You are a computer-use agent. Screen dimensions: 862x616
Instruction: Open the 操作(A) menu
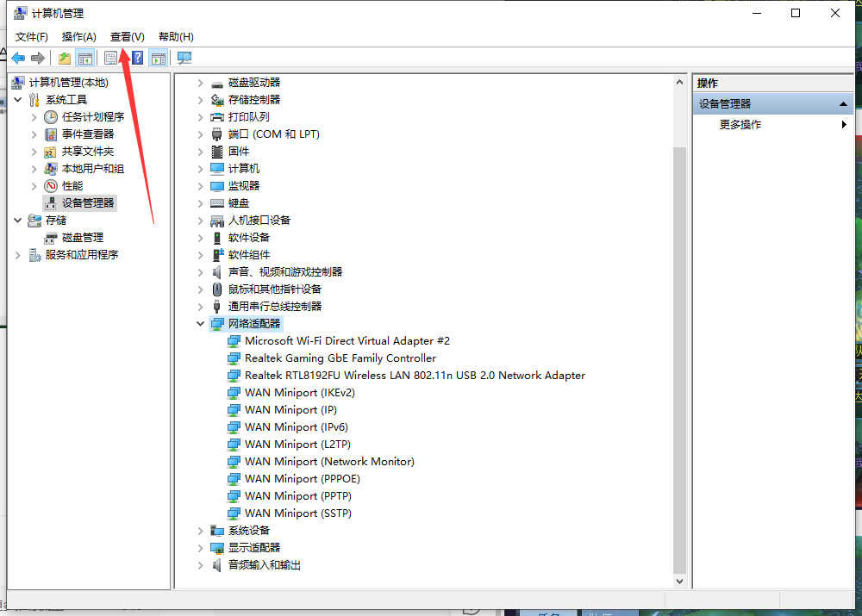click(x=79, y=37)
